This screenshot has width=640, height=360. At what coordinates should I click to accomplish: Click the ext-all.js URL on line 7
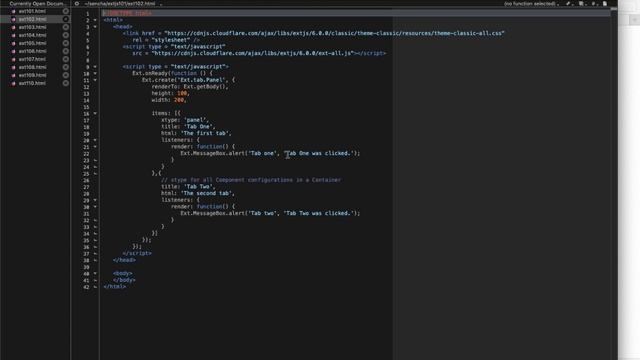pyautogui.click(x=253, y=53)
